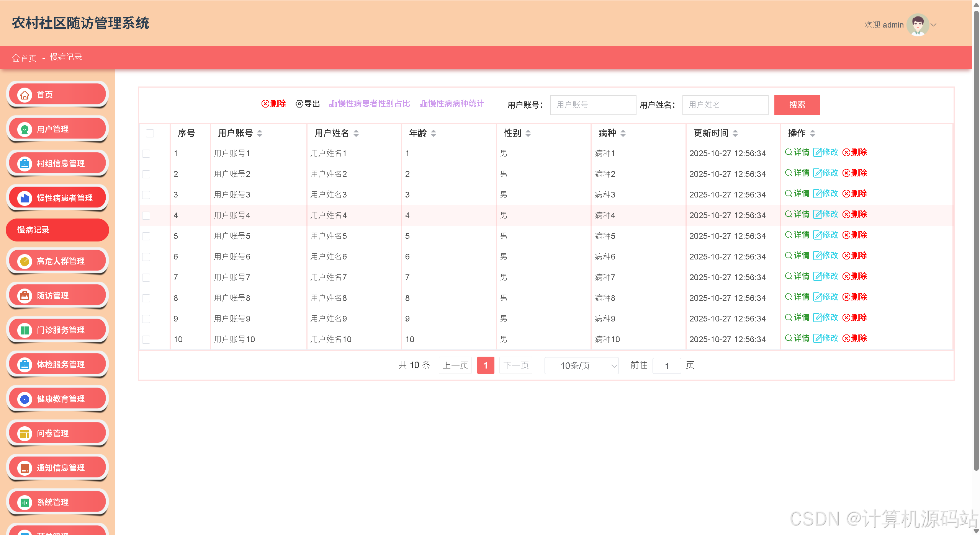Screen dimensions: 980x535
Task: Focus the 用户姓名 search field
Action: pos(725,105)
